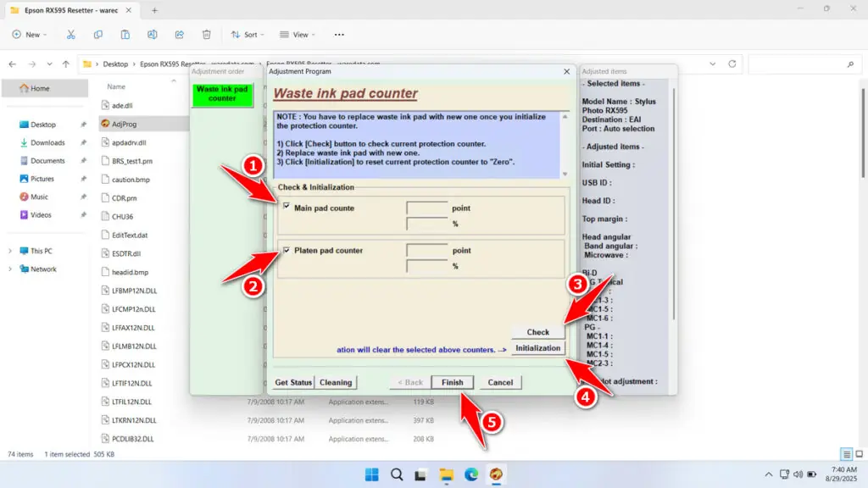Image resolution: width=868 pixels, height=488 pixels.
Task: Click the Initialization button
Action: point(537,348)
